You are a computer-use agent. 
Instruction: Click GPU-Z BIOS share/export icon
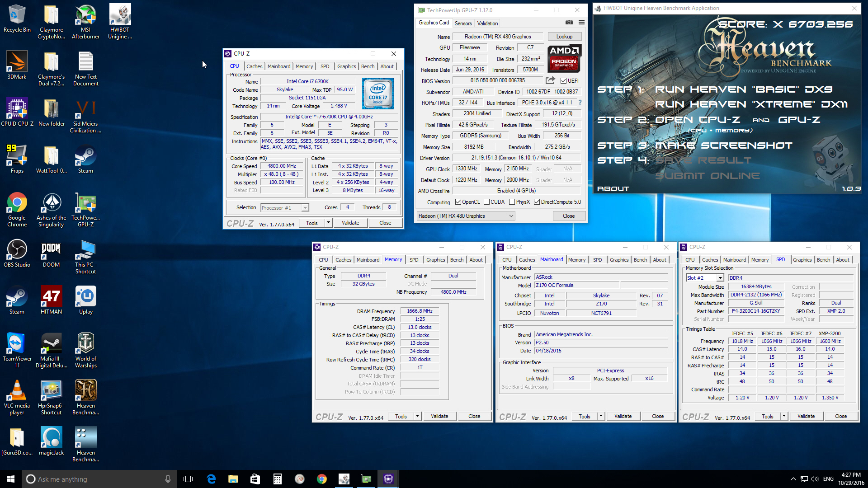tap(550, 80)
